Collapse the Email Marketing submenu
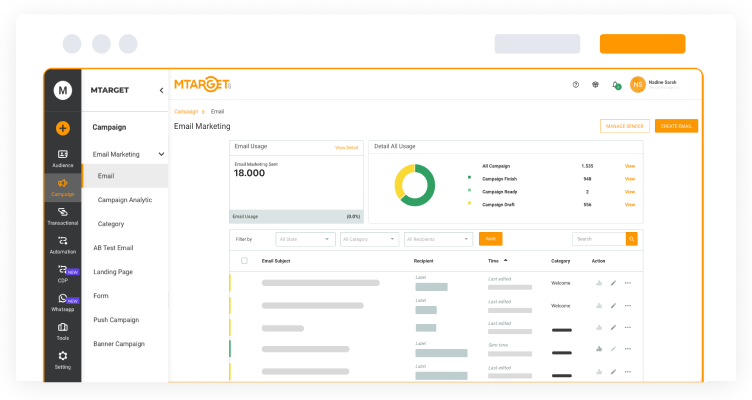Image resolution: width=752 pixels, height=400 pixels. coord(161,155)
